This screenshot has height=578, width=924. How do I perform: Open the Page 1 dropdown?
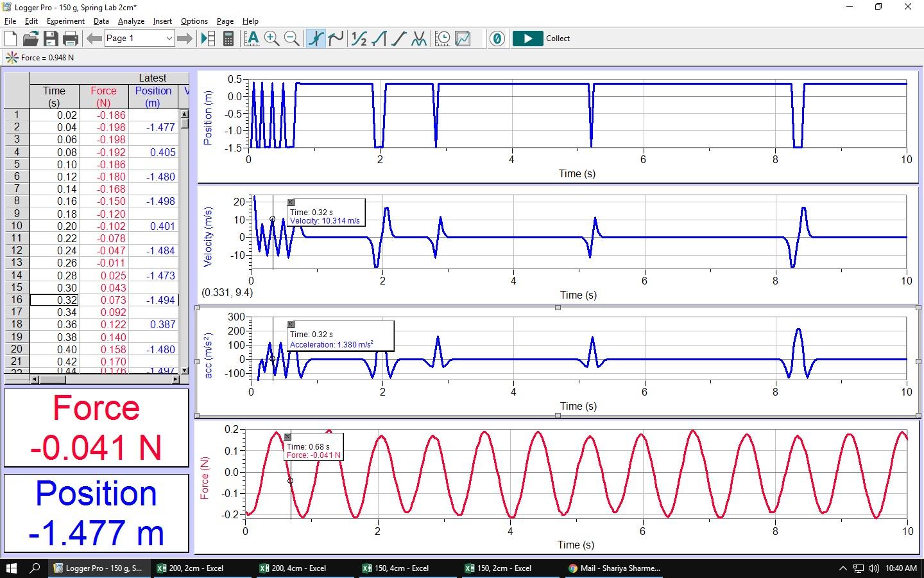[169, 39]
